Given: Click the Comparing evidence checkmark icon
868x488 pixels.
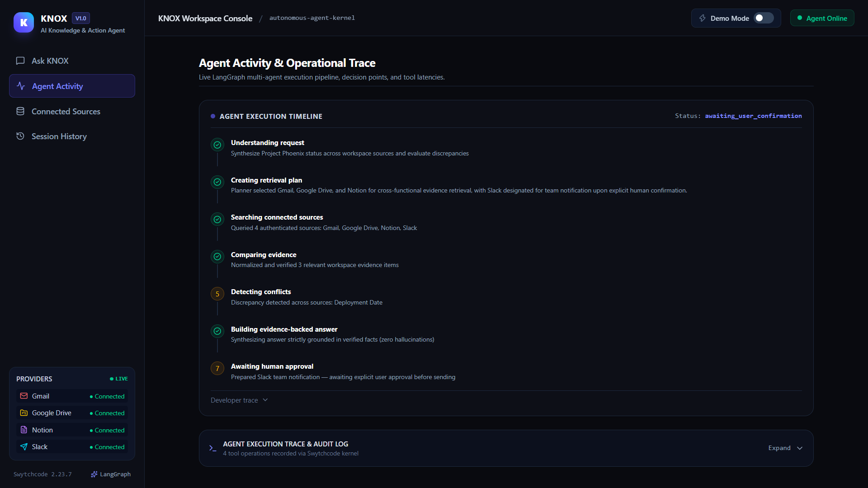Looking at the screenshot, I should tap(217, 257).
